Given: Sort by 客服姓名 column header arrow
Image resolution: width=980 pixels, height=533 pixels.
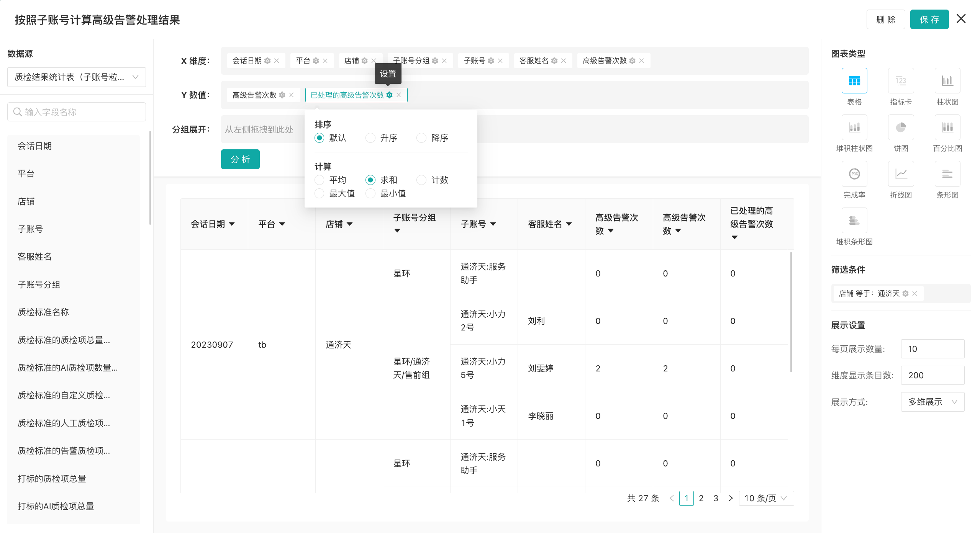Looking at the screenshot, I should [569, 224].
